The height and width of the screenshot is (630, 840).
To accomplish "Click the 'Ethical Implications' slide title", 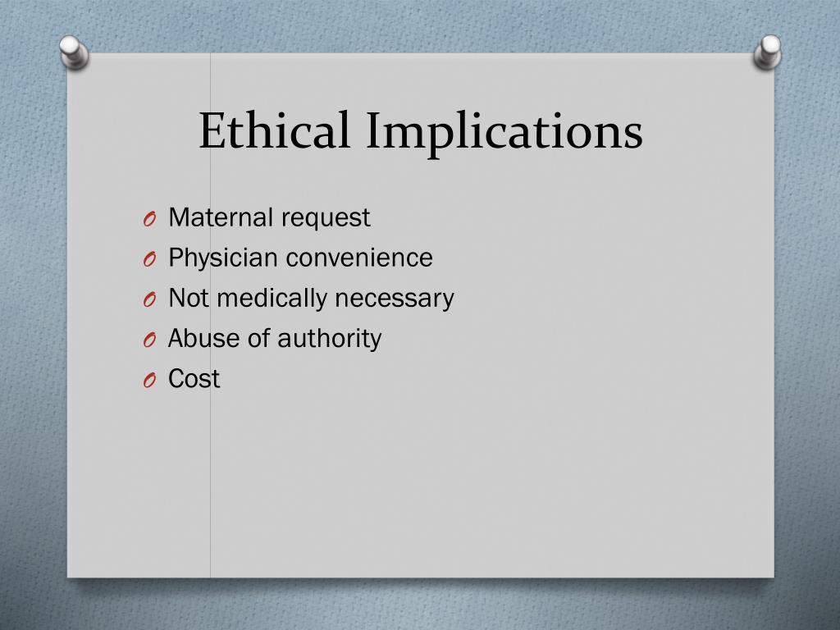I will [x=421, y=132].
